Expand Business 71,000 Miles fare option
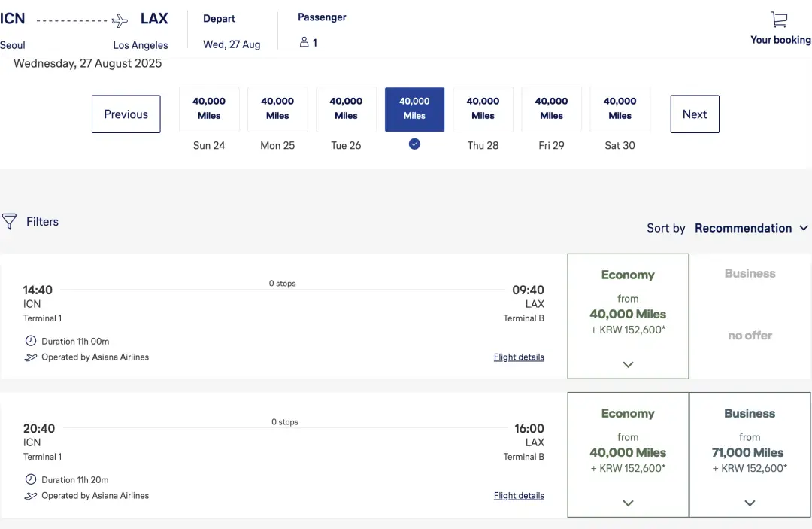812x529 pixels. click(750, 455)
